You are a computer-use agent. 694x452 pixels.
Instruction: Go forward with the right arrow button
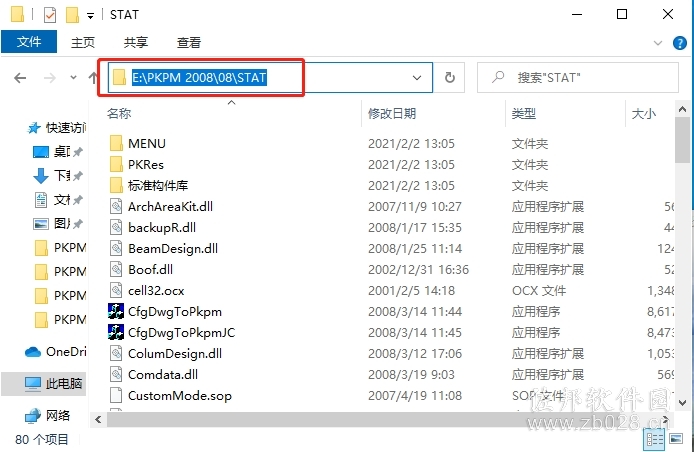50,78
